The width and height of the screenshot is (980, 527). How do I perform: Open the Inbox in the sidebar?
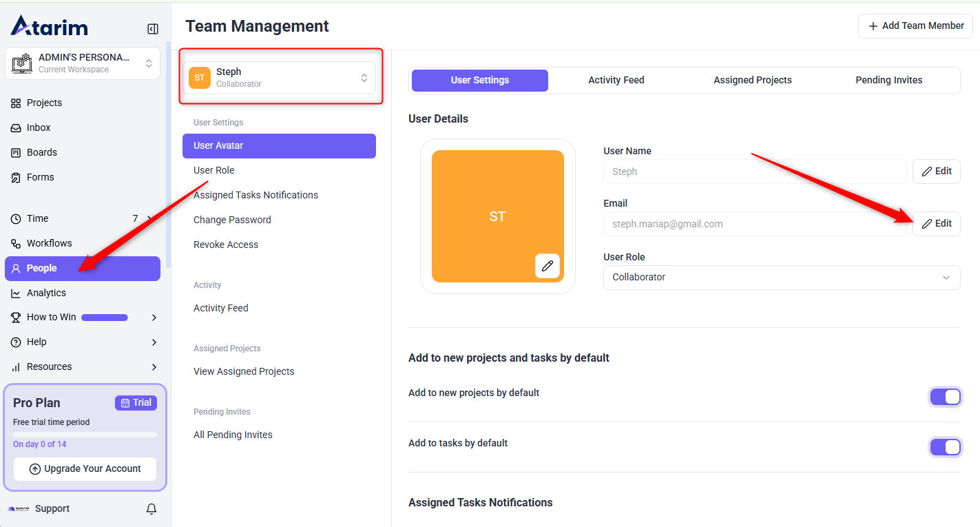click(x=39, y=127)
